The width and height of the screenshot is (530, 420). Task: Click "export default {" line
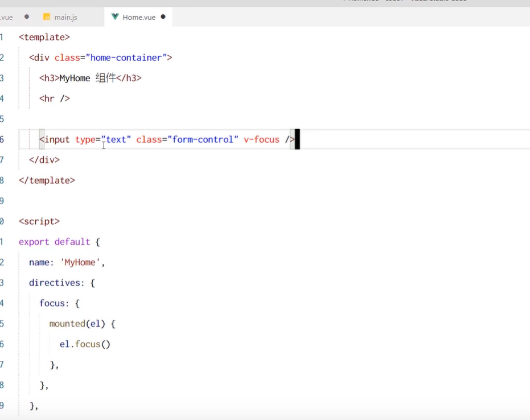tap(59, 242)
